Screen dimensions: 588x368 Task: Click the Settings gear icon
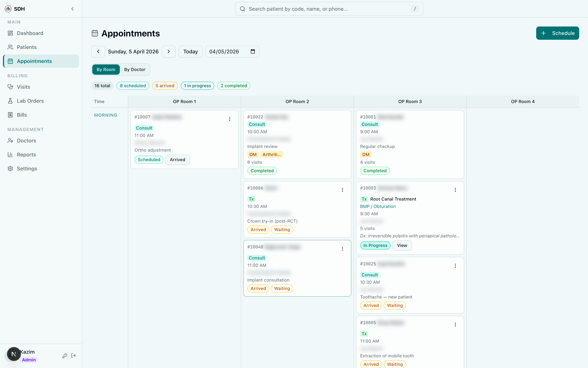tap(10, 169)
